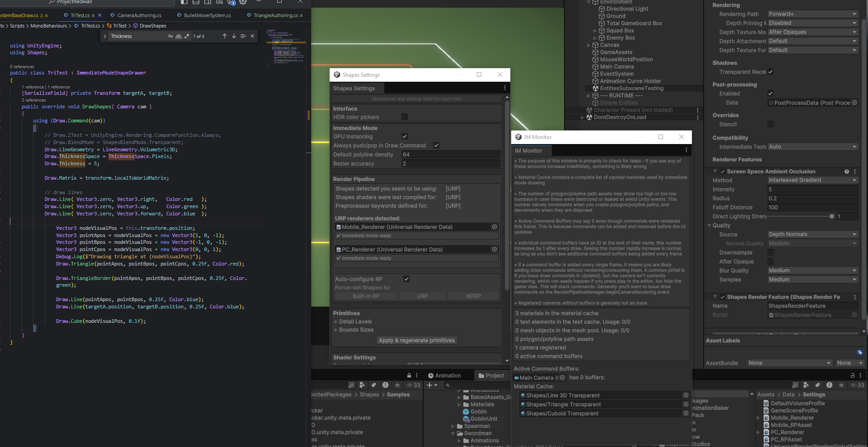Viewport: 868px width, 447px height.
Task: Click Samples breadcrumb in Project panel
Action: point(398,395)
